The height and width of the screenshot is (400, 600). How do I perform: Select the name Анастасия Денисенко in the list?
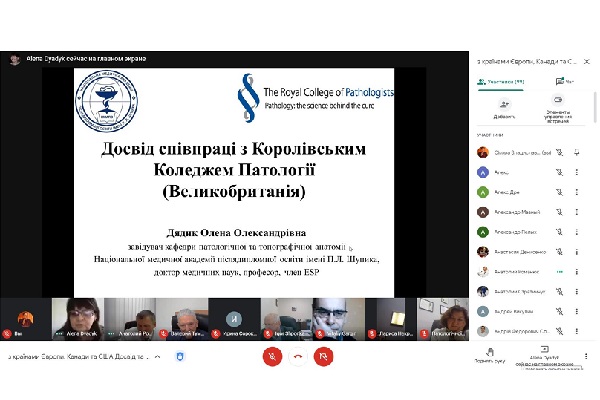pyautogui.click(x=520, y=252)
